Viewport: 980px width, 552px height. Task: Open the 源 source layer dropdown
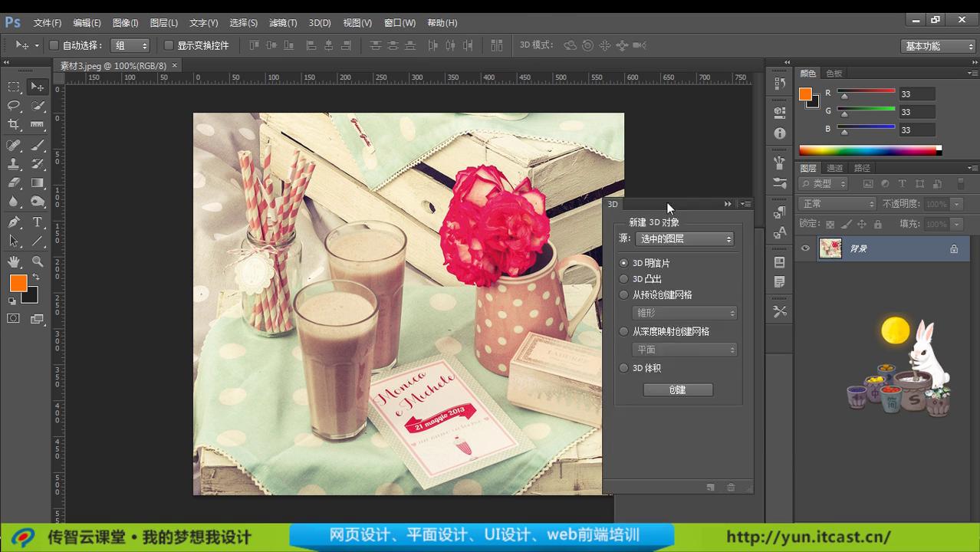point(685,238)
